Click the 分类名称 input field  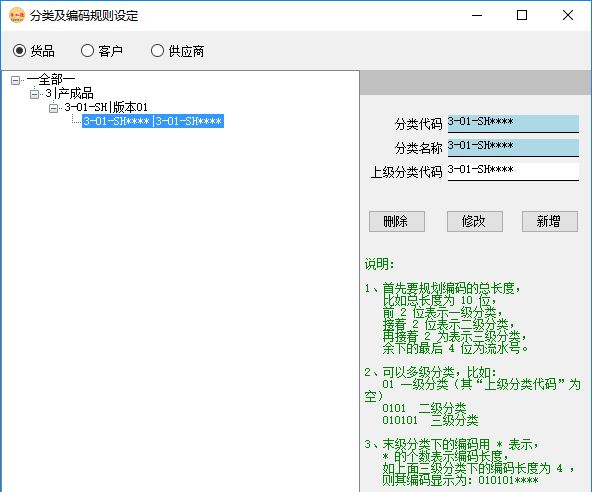point(513,147)
